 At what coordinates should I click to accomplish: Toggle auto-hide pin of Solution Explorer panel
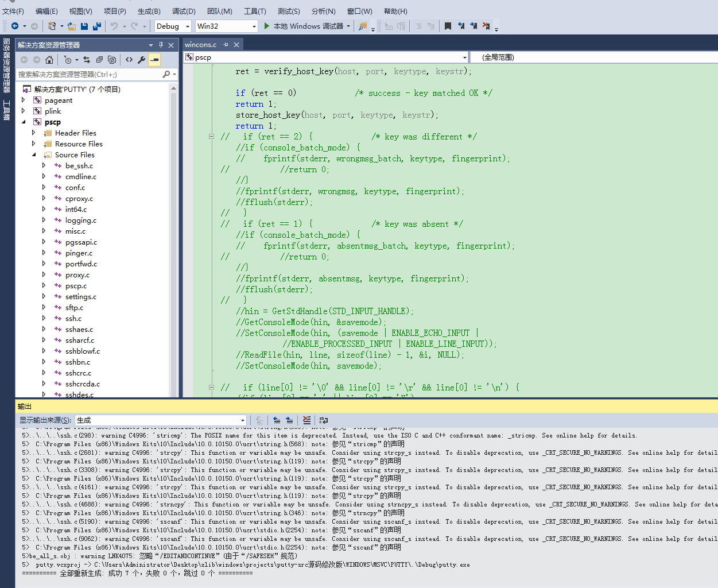(161, 45)
